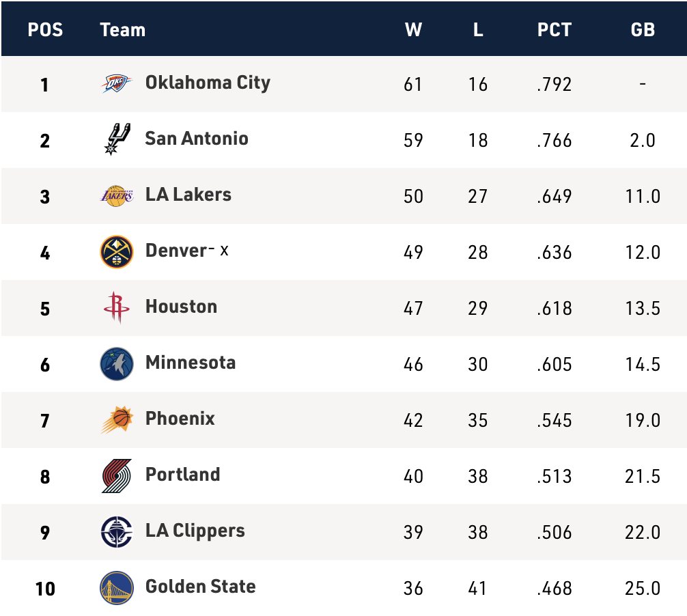Click the Golden State Warriors logo
This screenshot has width=687, height=616.
click(x=116, y=587)
